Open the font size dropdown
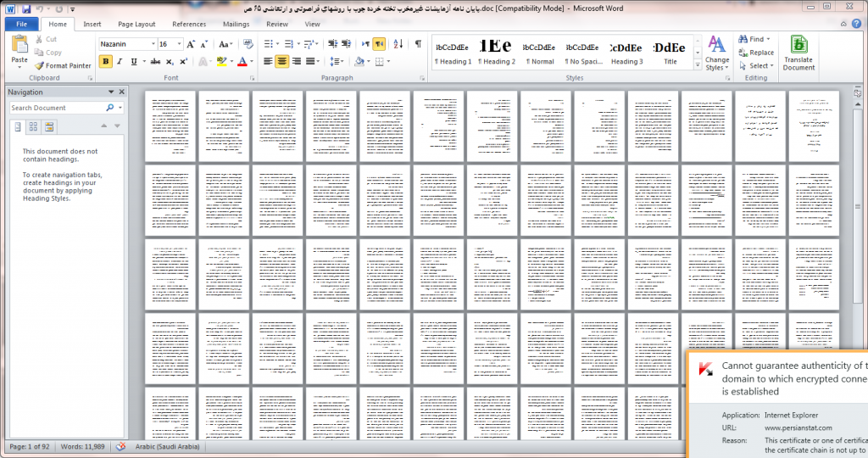 (x=178, y=44)
